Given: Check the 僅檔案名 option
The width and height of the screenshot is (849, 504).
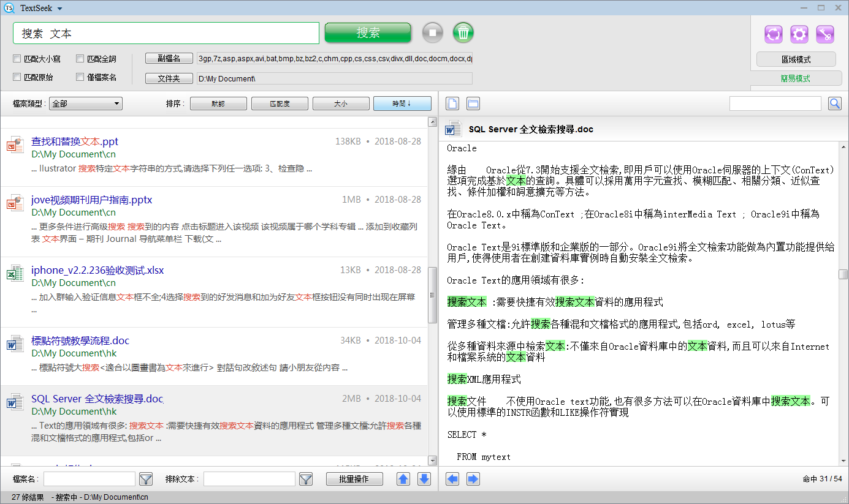Looking at the screenshot, I should coord(80,78).
